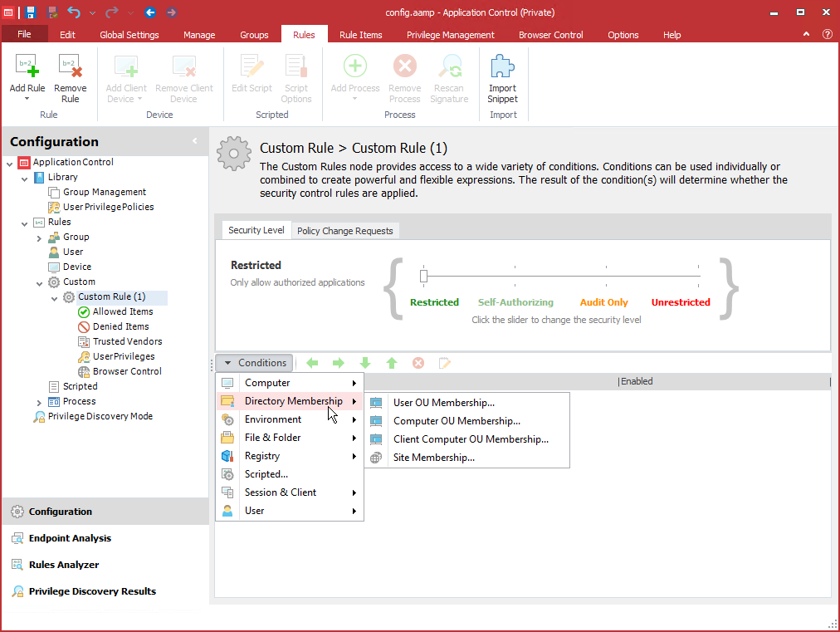Viewport: 840px width, 632px height.
Task: Collapse the Rules tree node
Action: [x=25, y=223]
